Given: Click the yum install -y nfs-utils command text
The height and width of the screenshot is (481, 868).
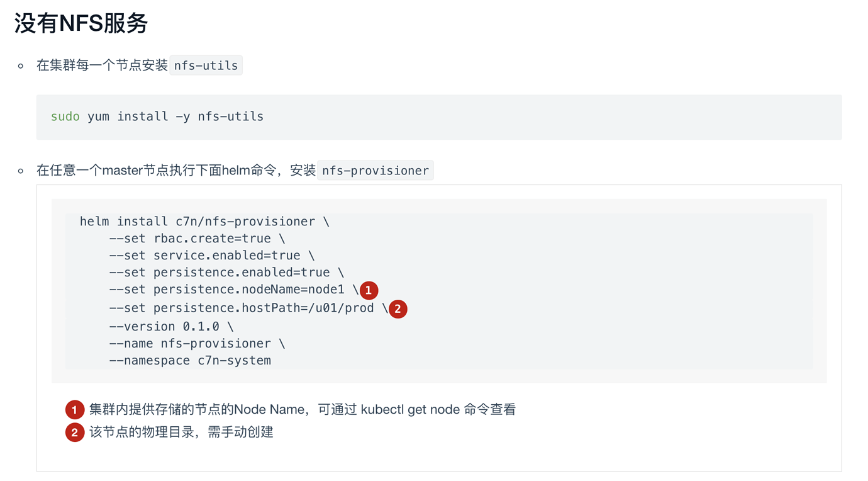Looking at the screenshot, I should pos(175,116).
